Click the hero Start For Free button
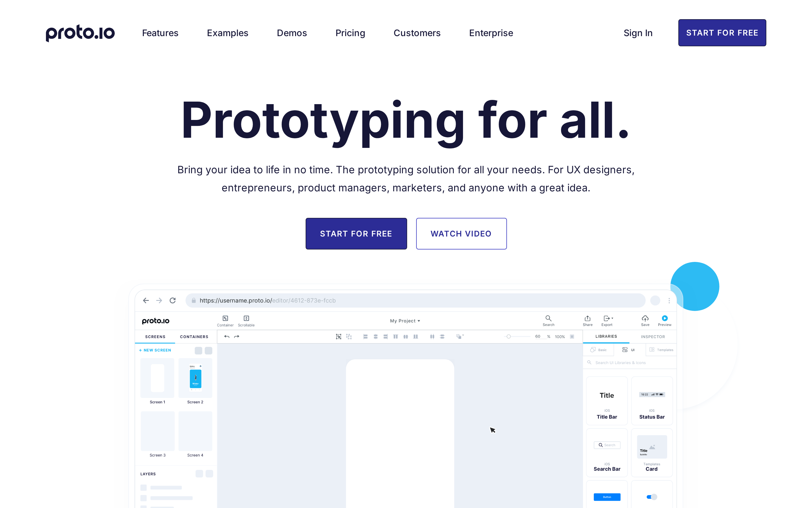812x508 pixels. click(x=356, y=233)
